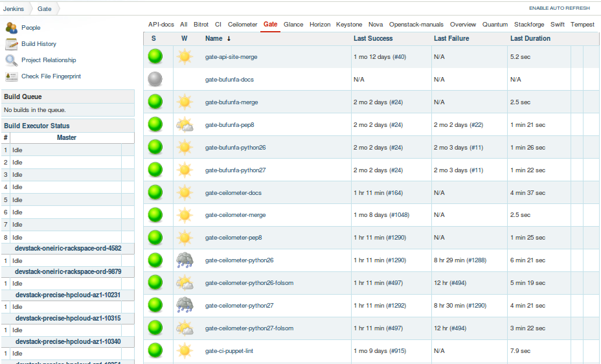Sort jobs by the Name column header

point(214,38)
